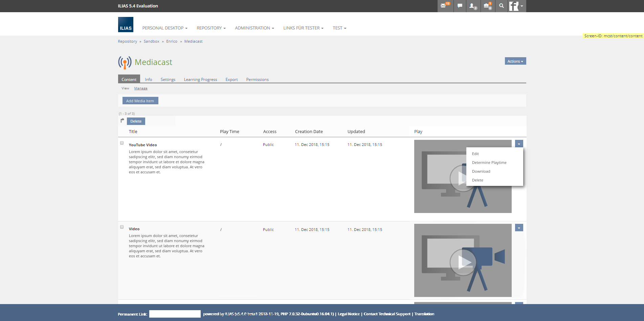Screen dimensions: 644x321
Task: Switch to the Settings tab
Action: coord(168,80)
